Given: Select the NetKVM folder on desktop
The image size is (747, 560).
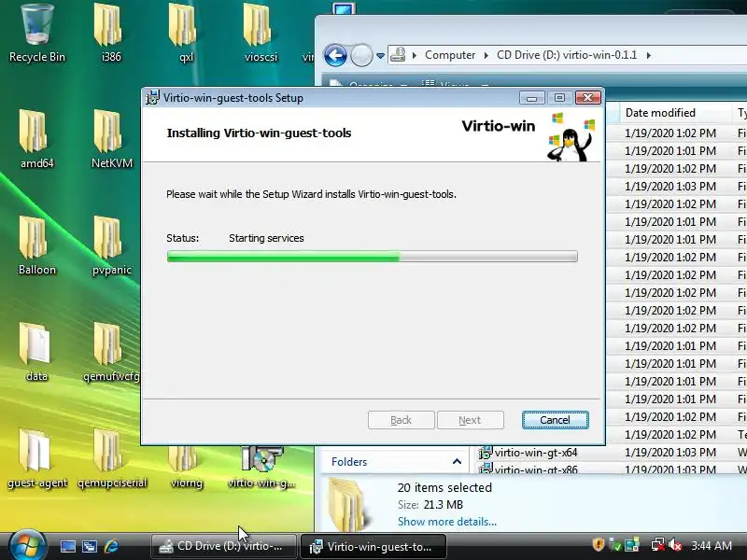Looking at the screenshot, I should [111, 139].
